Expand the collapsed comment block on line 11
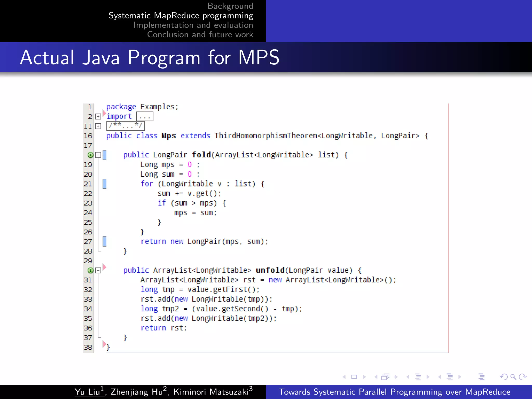Viewport: 532px width, 399px height. coord(98,126)
